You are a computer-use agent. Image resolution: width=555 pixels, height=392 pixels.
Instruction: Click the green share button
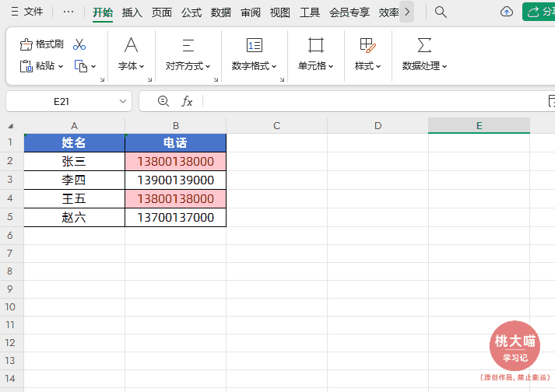click(539, 12)
